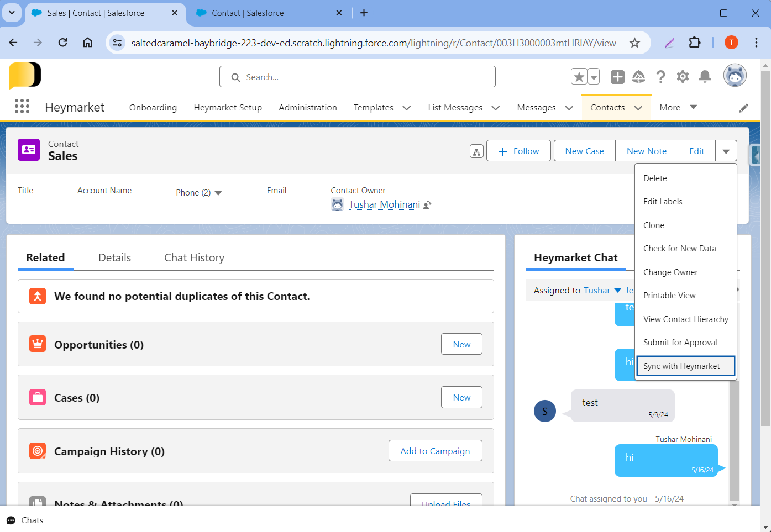The height and width of the screenshot is (532, 771).
Task: Click the Salesforce Search field
Action: (x=358, y=77)
